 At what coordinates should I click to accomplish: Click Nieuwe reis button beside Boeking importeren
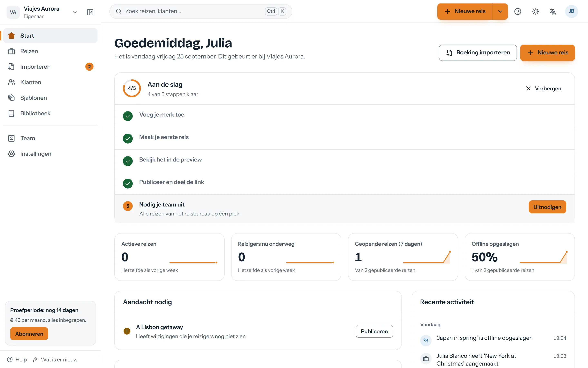547,53
